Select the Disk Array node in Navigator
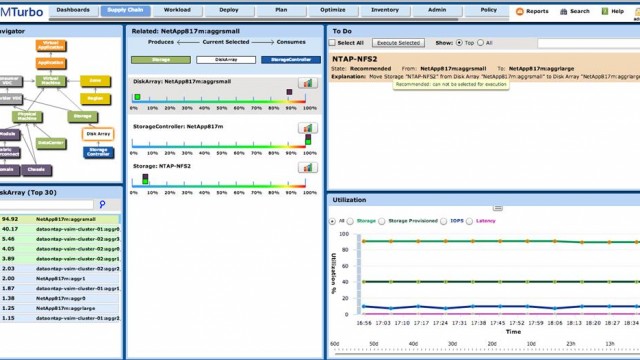The image size is (640, 360). point(98,134)
